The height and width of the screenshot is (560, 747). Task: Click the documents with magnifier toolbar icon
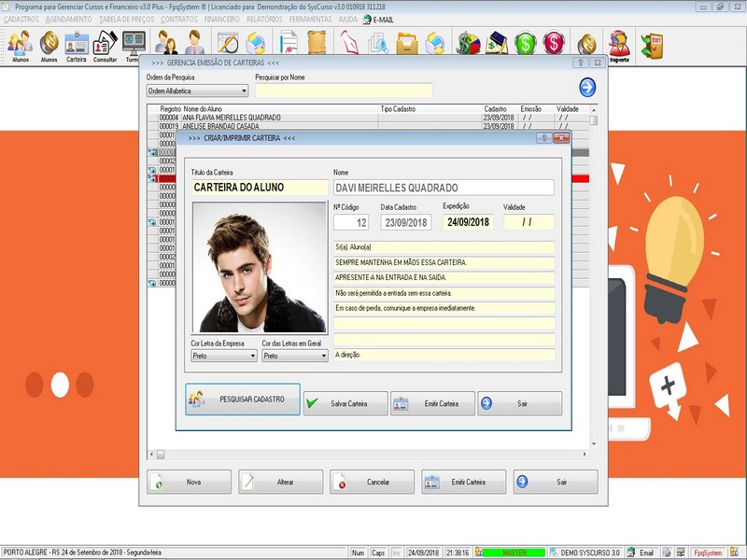(378, 43)
